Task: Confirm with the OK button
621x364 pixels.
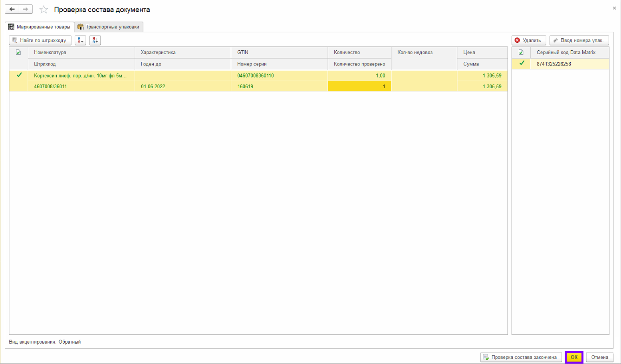Action: 574,357
